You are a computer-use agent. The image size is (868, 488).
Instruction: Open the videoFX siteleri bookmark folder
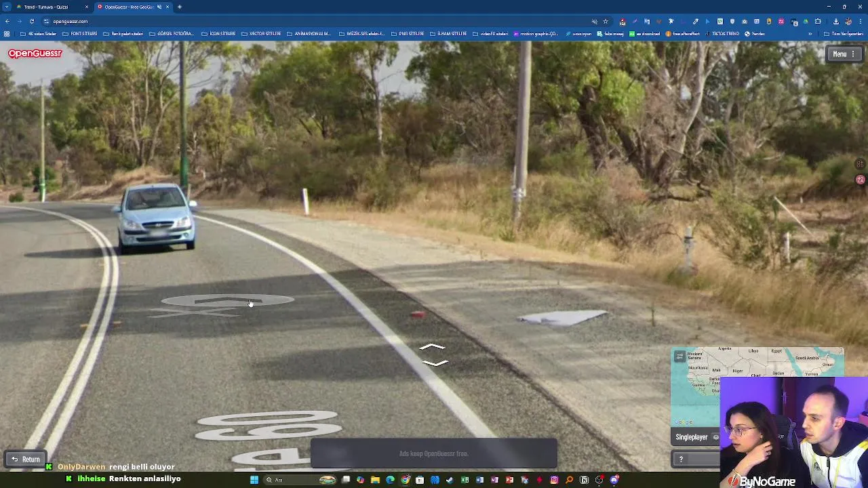click(490, 34)
